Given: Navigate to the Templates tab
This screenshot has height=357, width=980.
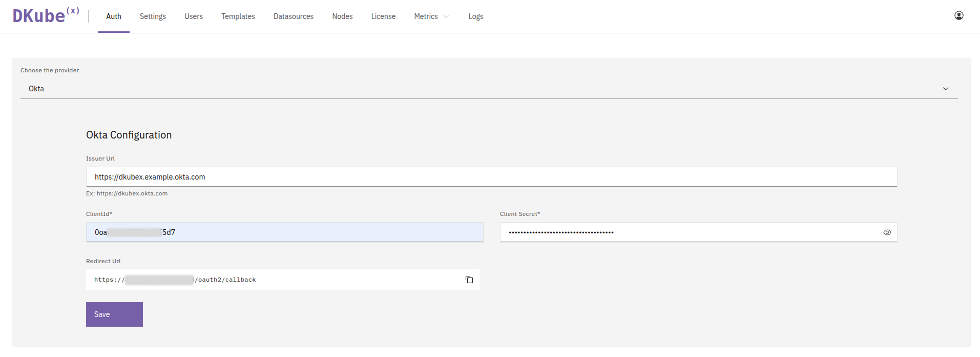Looking at the screenshot, I should click(x=238, y=16).
